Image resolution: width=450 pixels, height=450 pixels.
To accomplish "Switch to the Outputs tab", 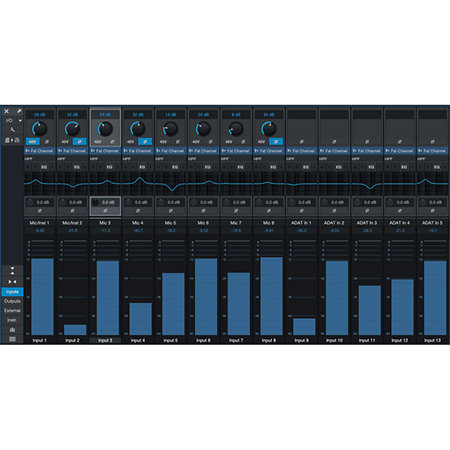I will (12, 301).
